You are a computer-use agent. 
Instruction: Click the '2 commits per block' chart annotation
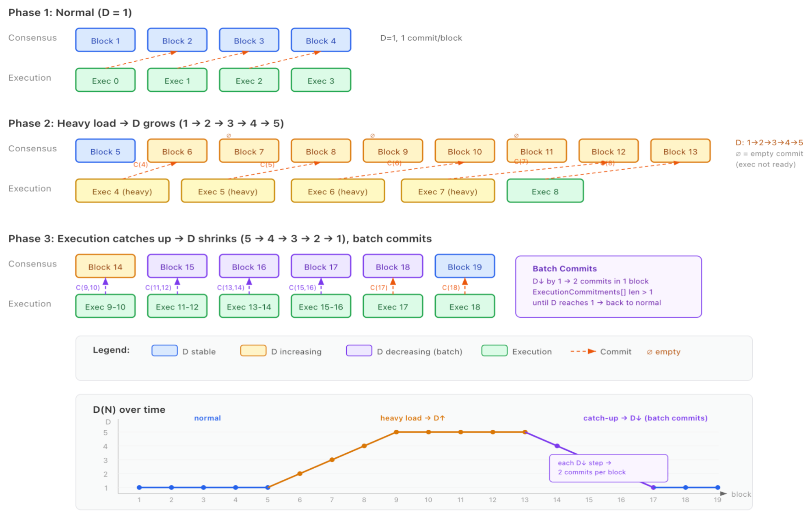[592, 472]
